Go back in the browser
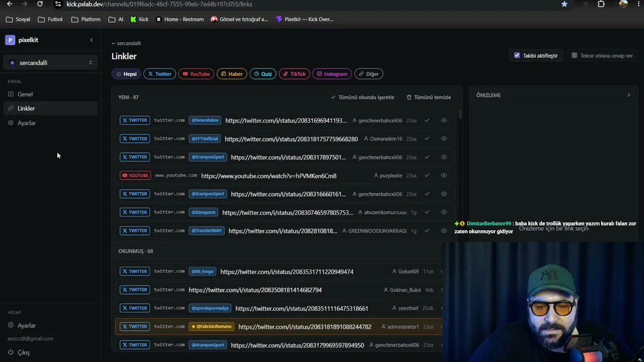Screen dimensions: 644x362 (x=10, y=4)
